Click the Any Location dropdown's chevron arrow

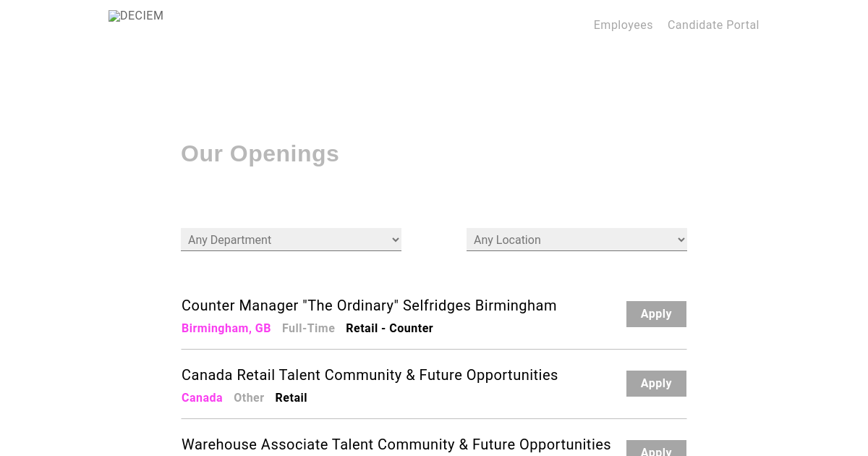(x=681, y=240)
